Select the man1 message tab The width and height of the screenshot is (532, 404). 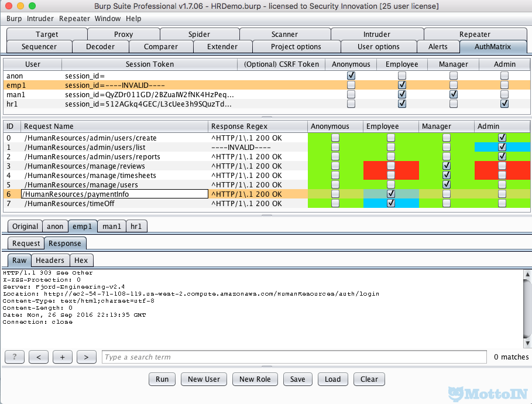(112, 227)
